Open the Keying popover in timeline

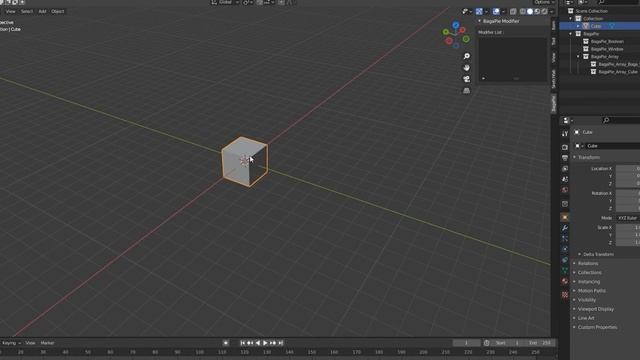point(11,343)
